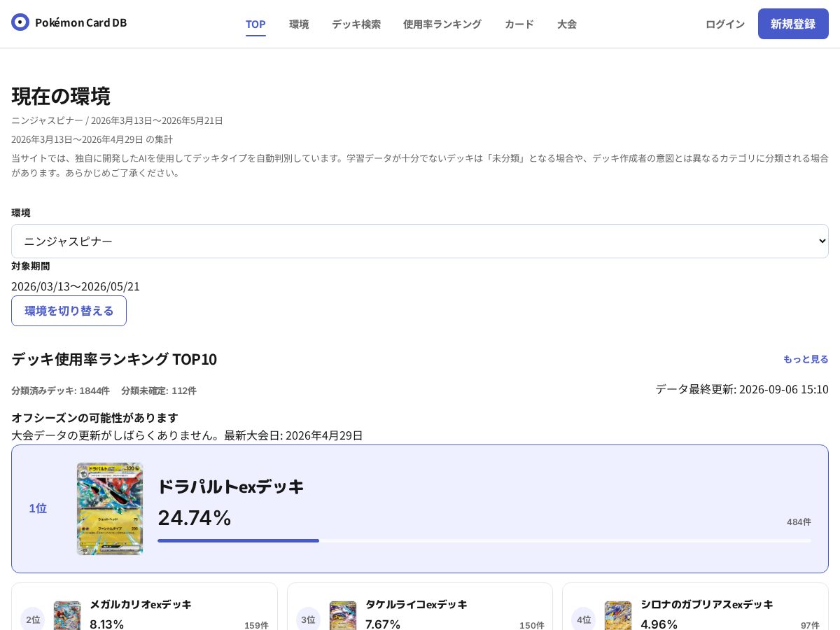The image size is (840, 630).
Task: Click the 現在の環境 heading
Action: (x=61, y=96)
